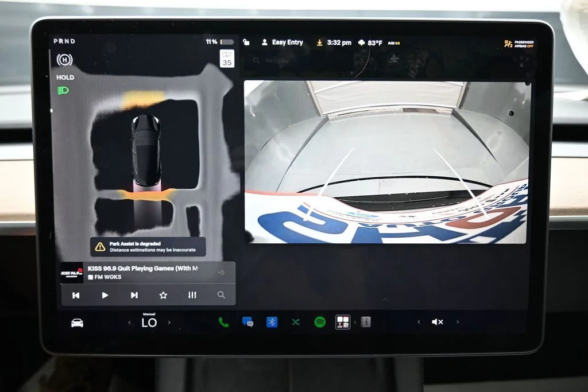This screenshot has width=588, height=392.
Task: Open the Messages app
Action: pos(248,322)
